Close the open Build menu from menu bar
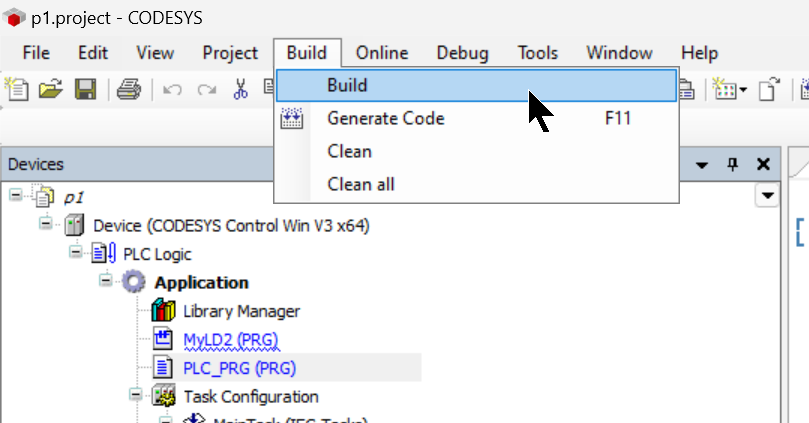Image resolution: width=809 pixels, height=423 pixels. pos(307,53)
